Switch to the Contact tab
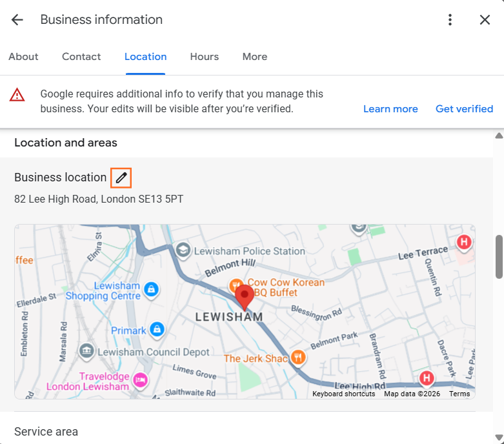This screenshot has width=504, height=444. (x=81, y=57)
